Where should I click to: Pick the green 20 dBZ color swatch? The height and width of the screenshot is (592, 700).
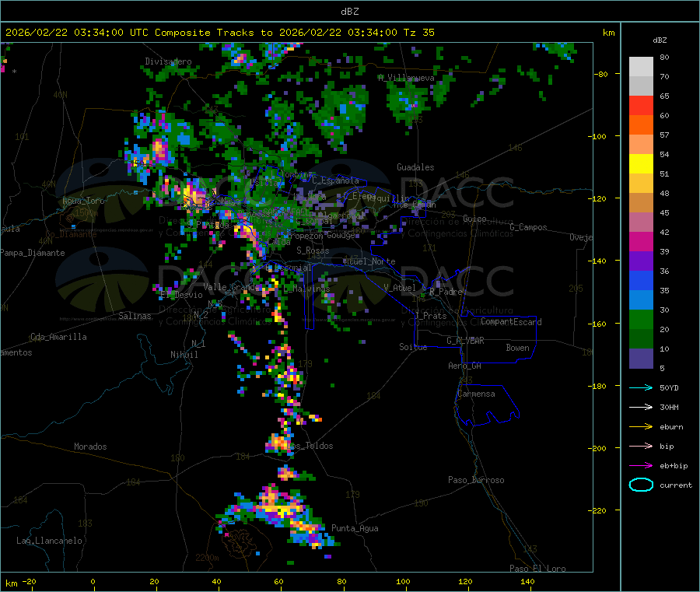point(641,319)
